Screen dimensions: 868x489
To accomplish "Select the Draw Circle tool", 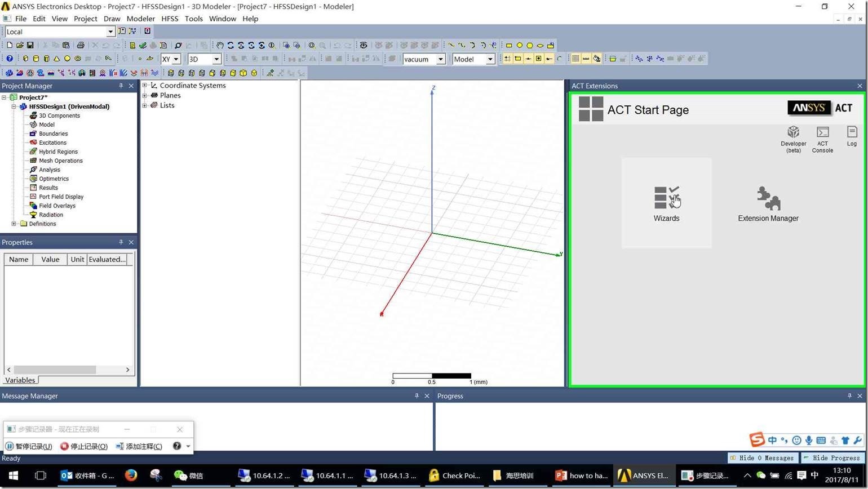I will 520,45.
